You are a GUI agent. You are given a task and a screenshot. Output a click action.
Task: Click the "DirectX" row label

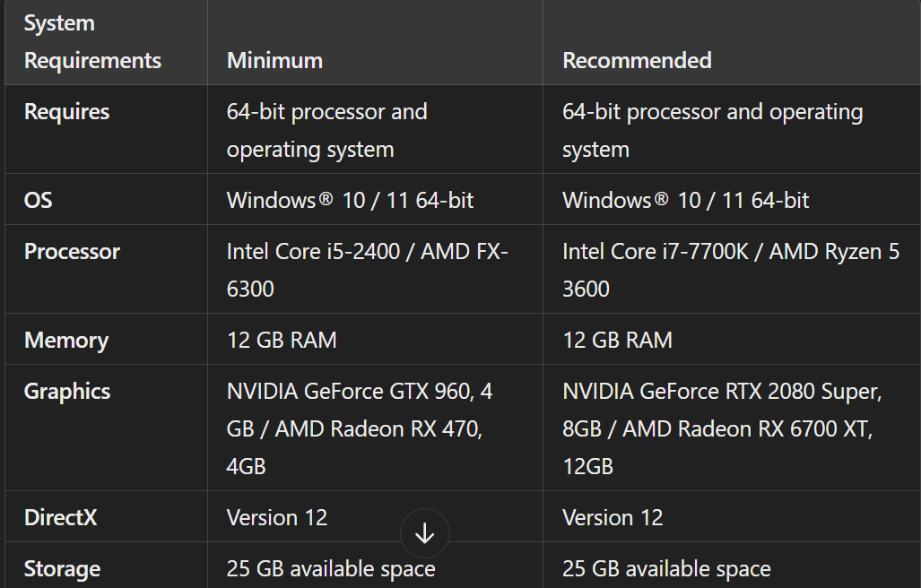pyautogui.click(x=60, y=518)
